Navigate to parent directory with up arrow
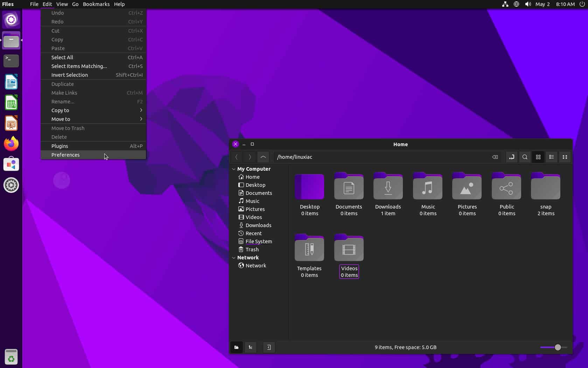 [263, 157]
